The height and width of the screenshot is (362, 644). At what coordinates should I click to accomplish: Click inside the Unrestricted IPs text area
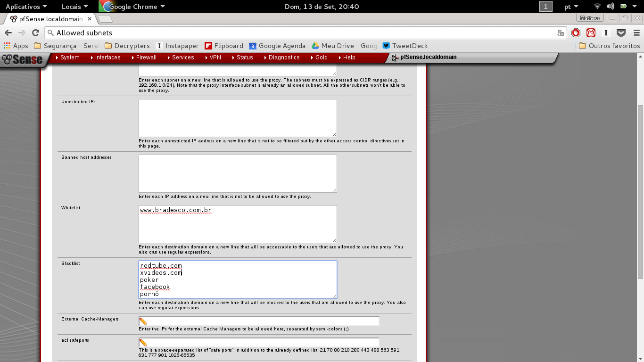pyautogui.click(x=238, y=118)
